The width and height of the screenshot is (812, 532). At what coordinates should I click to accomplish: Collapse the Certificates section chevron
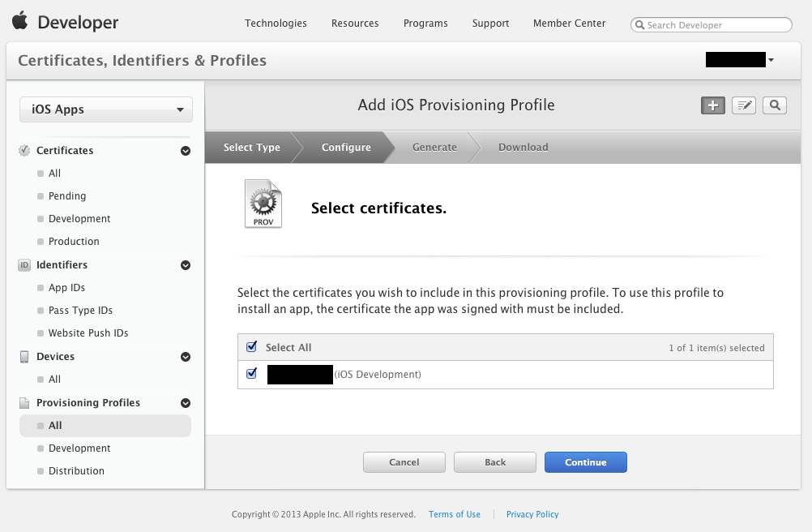(186, 151)
